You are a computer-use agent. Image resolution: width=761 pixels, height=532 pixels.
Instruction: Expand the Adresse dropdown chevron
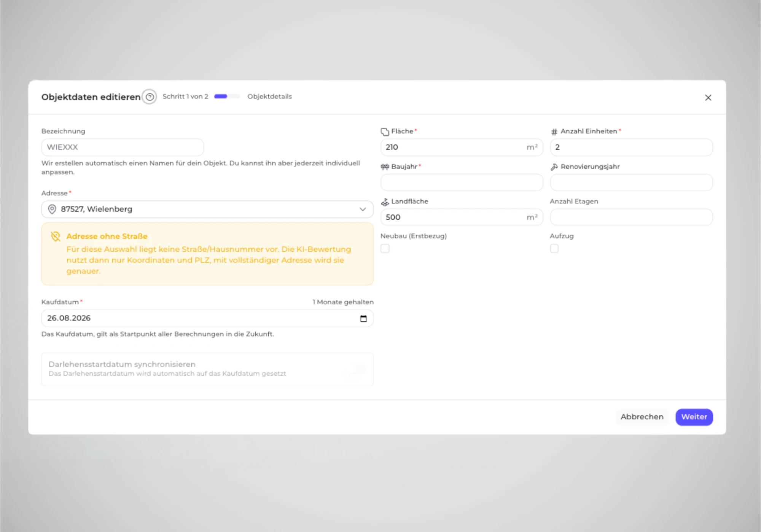point(363,210)
